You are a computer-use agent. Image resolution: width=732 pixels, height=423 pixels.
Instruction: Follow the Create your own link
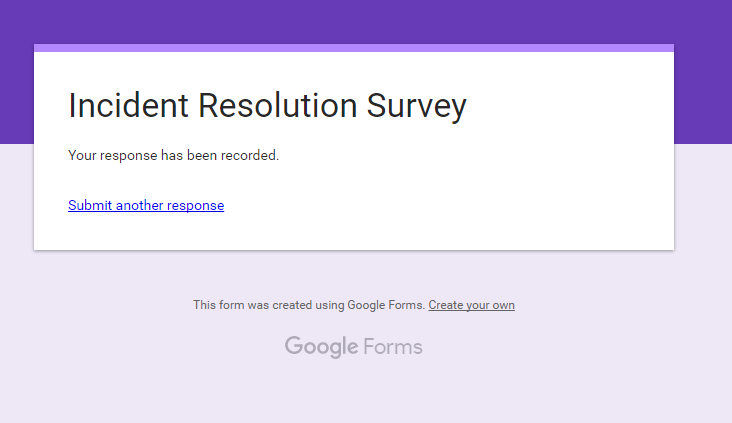(472, 305)
